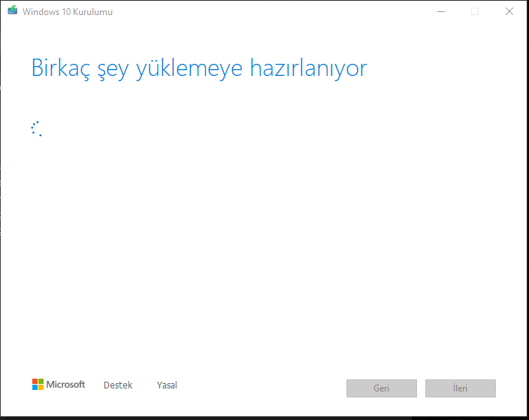529x420 pixels.
Task: Click the "Windows 10 Kurulumu" title text
Action: point(68,12)
